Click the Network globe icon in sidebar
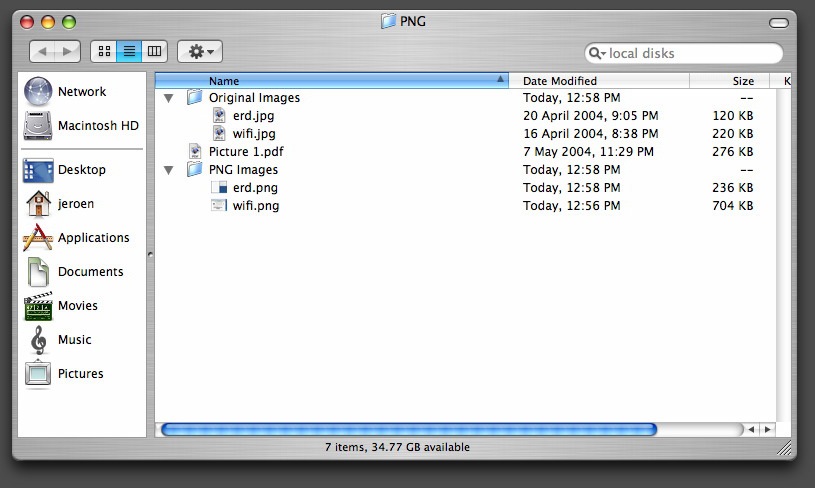815x488 pixels. [38, 91]
